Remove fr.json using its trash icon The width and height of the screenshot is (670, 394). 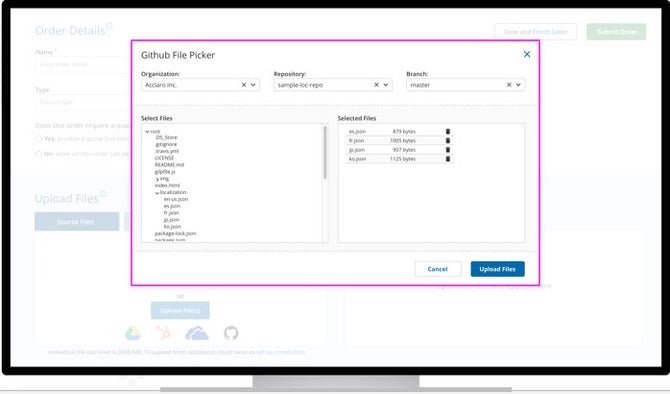[448, 141]
